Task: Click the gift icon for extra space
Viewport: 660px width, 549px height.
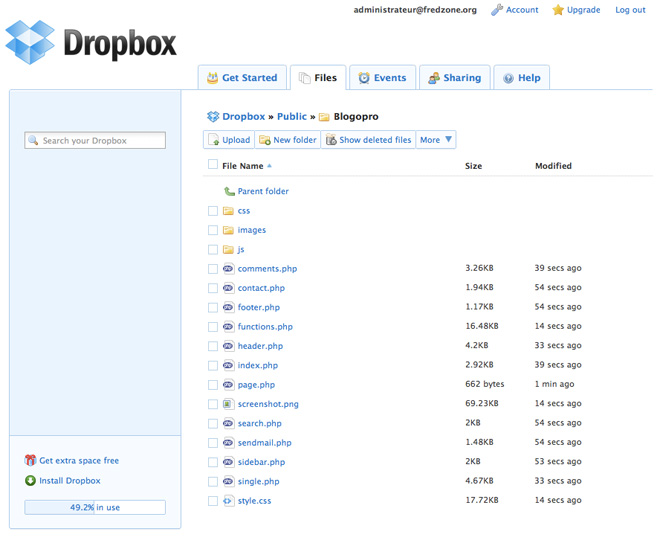Action: [x=30, y=460]
